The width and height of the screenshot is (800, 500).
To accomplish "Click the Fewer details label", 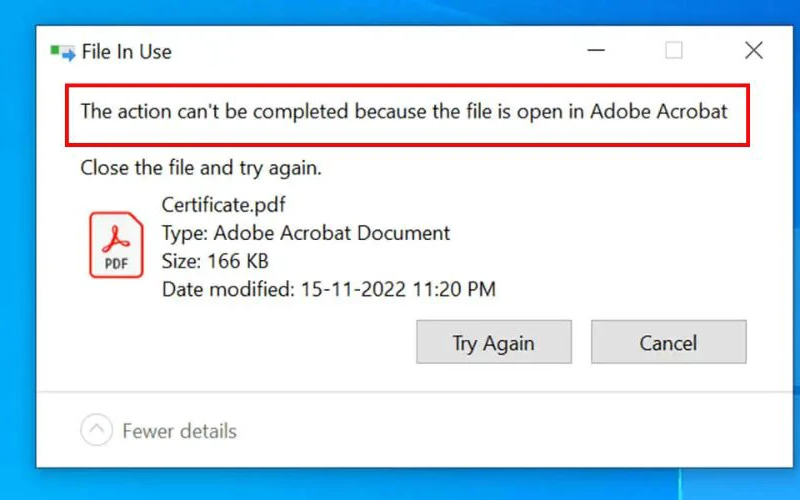I will tap(179, 431).
